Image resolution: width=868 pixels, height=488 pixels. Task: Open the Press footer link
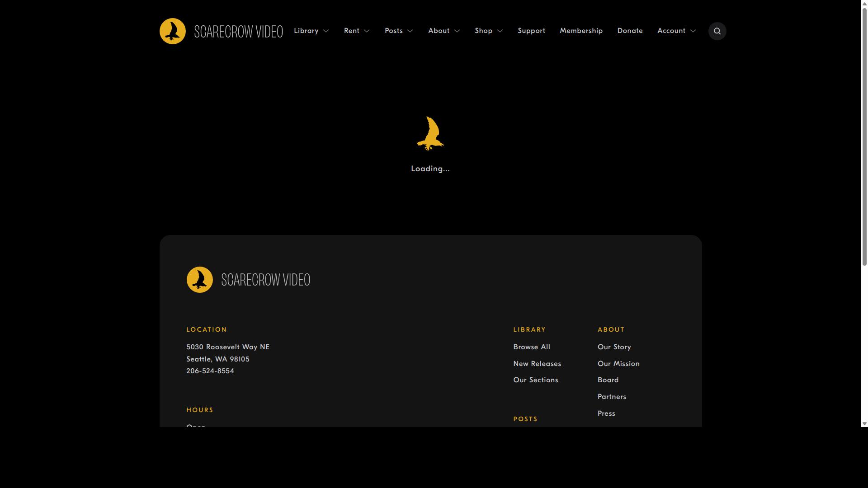click(606, 413)
